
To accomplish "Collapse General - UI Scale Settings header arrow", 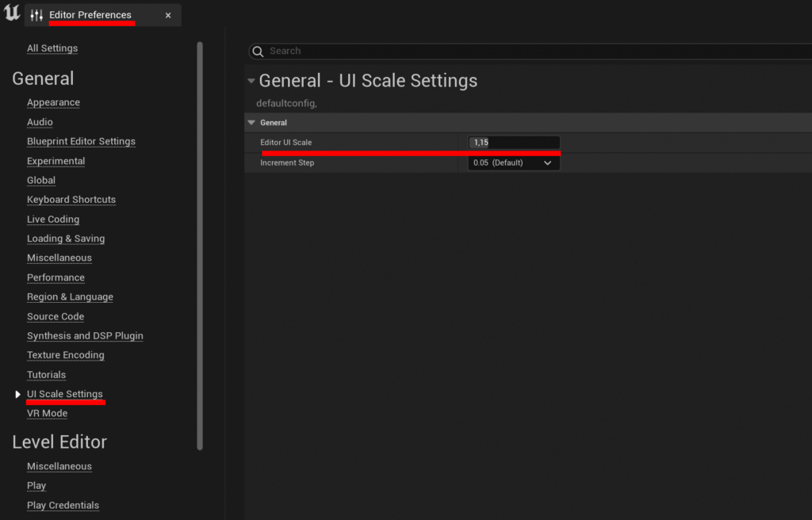I will point(251,81).
